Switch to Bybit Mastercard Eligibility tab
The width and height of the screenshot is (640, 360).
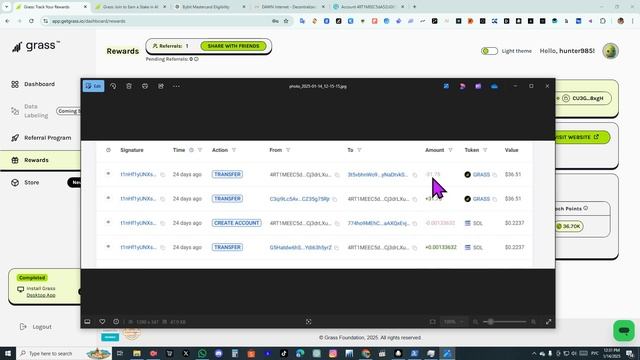click(x=209, y=7)
